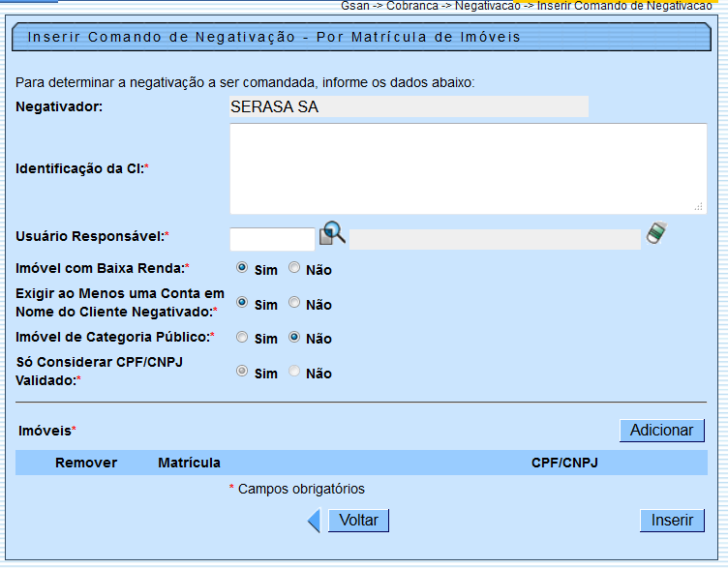Image resolution: width=728 pixels, height=569 pixels.
Task: Click the Negativador field showing SERASA SA
Action: pos(409,107)
